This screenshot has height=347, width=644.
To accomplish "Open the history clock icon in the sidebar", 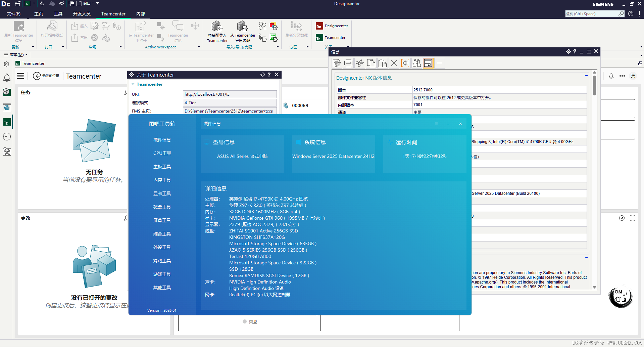I will coord(7,137).
